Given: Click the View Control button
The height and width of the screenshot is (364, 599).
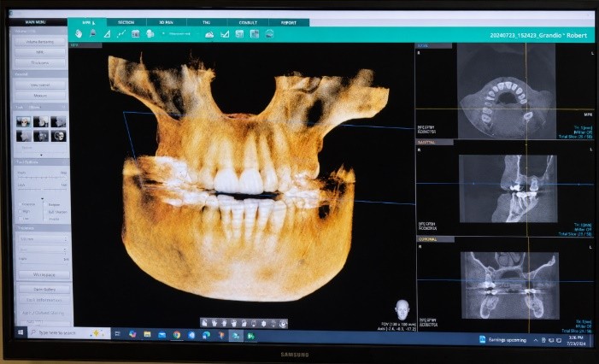Looking at the screenshot, I should pyautogui.click(x=40, y=85).
